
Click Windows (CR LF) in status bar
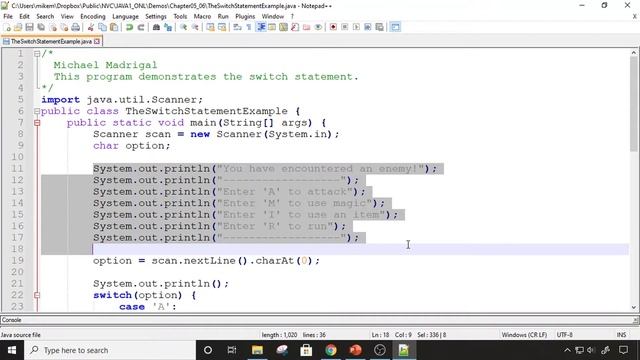[x=524, y=335]
